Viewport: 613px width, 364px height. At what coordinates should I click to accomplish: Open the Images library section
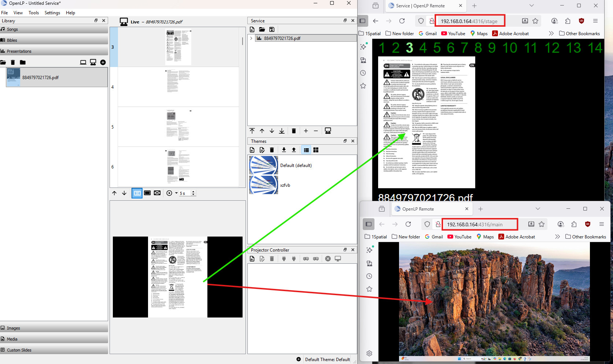[x=14, y=328]
